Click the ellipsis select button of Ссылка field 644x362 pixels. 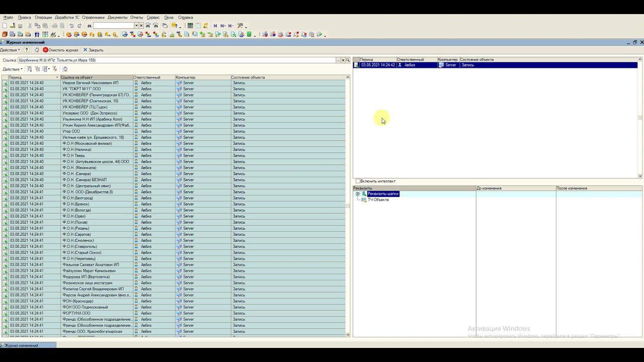click(339, 60)
